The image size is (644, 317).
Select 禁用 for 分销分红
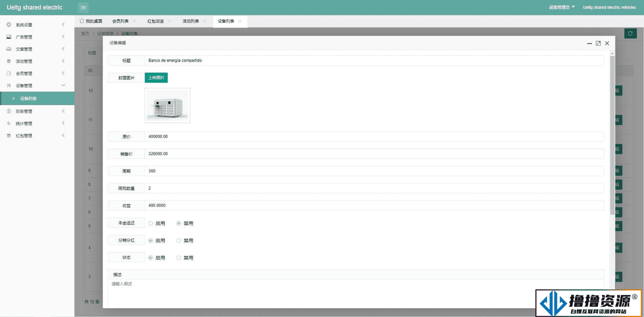[x=185, y=240]
